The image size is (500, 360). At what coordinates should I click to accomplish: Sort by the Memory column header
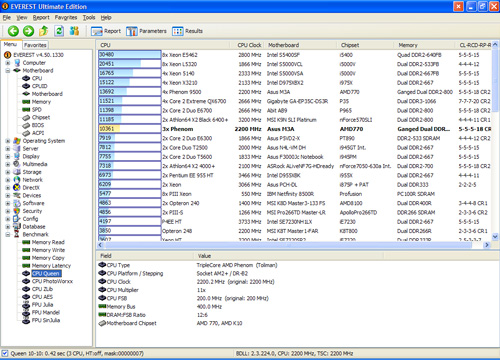tap(425, 45)
